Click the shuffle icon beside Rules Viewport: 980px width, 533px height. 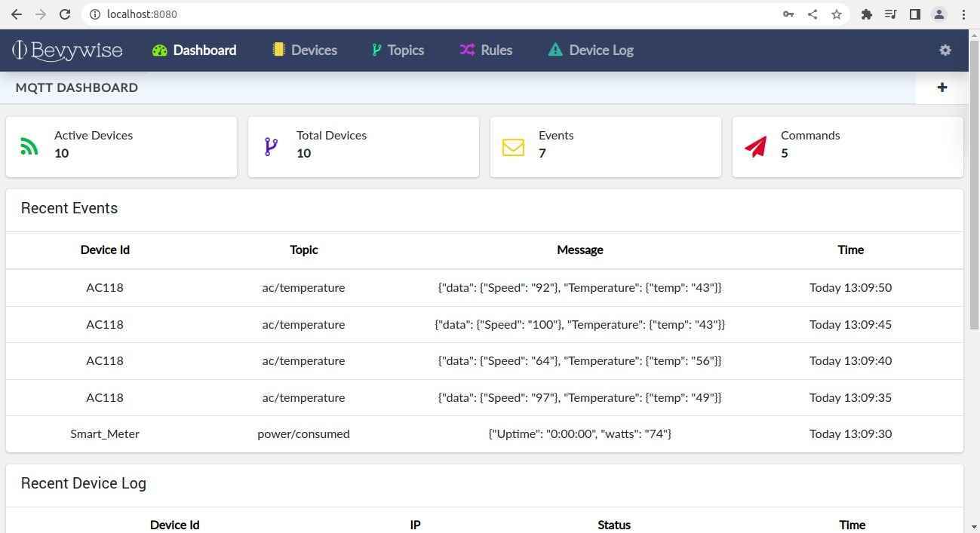(465, 50)
